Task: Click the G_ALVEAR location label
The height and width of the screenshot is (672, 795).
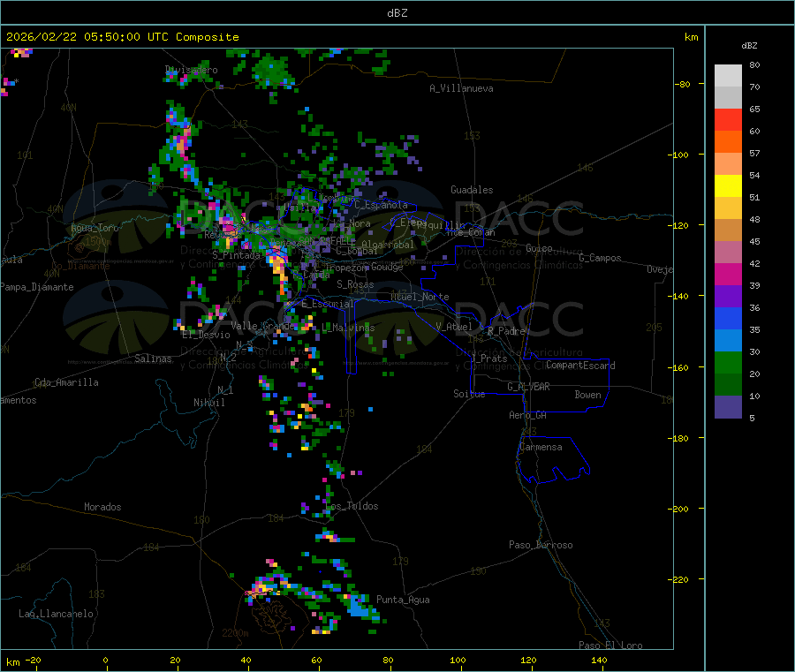Action: [528, 387]
